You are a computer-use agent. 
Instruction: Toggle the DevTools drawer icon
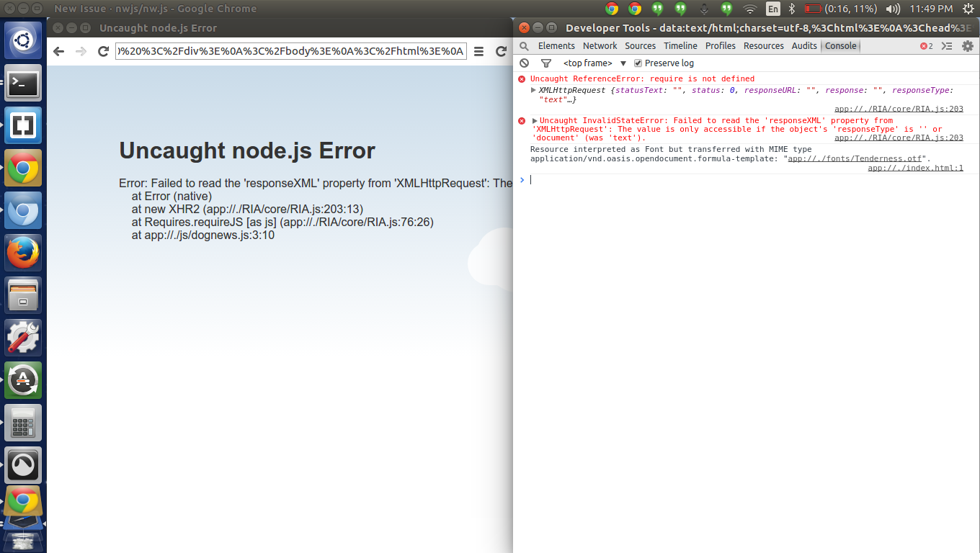point(947,46)
